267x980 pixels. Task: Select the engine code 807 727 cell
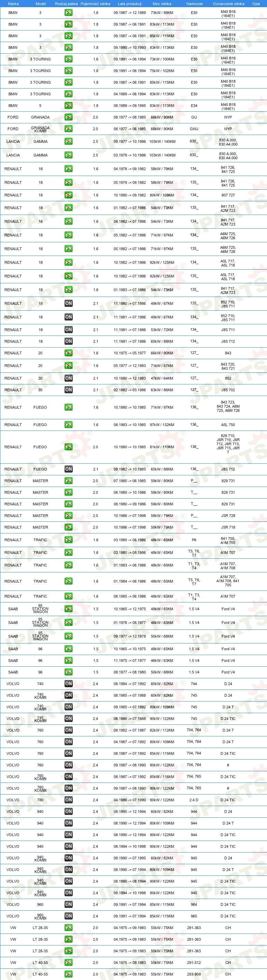pyautogui.click(x=228, y=195)
